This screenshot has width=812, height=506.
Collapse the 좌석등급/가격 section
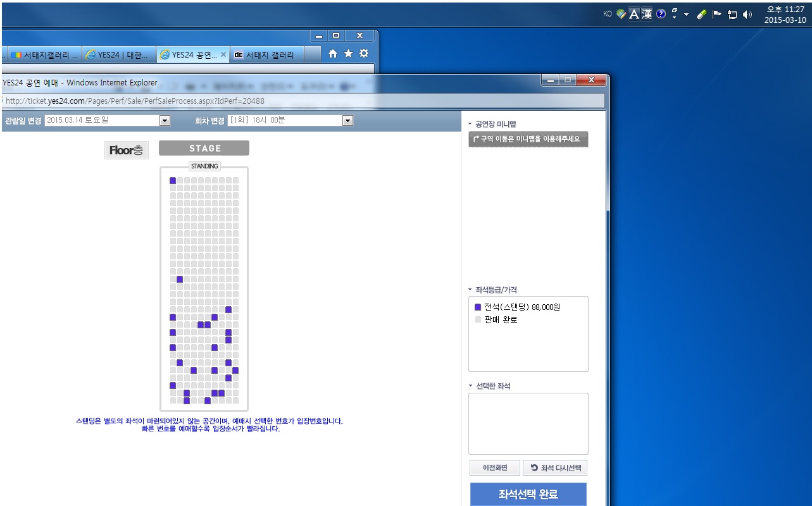point(470,290)
